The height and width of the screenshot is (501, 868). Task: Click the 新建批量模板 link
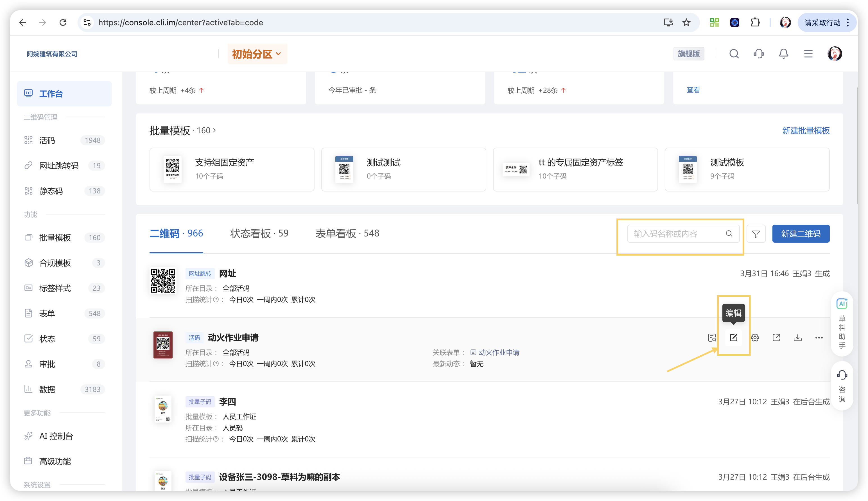[806, 131]
